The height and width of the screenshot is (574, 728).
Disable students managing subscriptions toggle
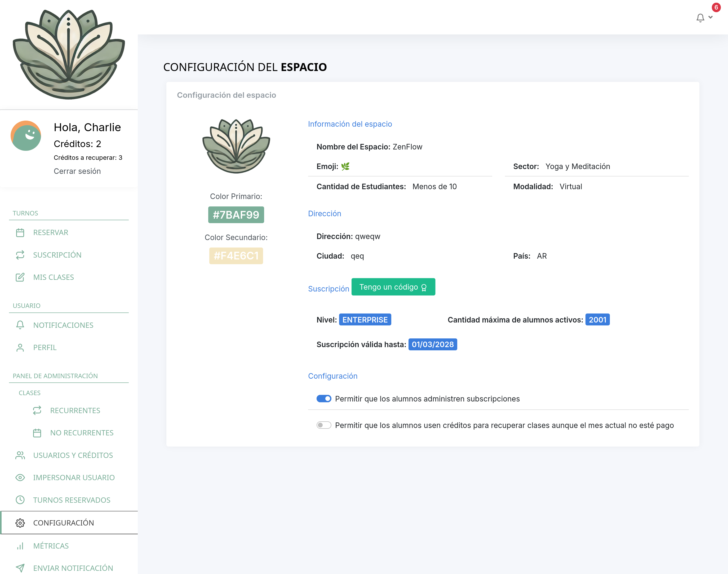point(324,399)
